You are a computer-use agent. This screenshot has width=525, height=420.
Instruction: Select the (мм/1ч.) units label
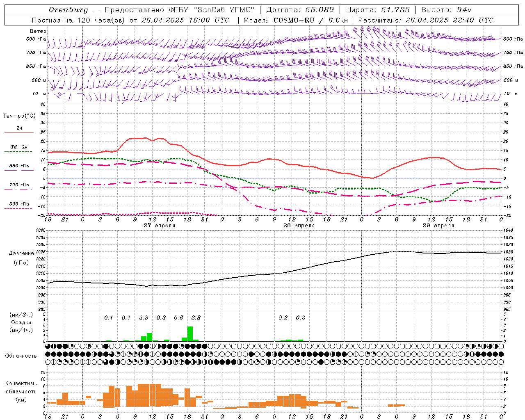21,330
